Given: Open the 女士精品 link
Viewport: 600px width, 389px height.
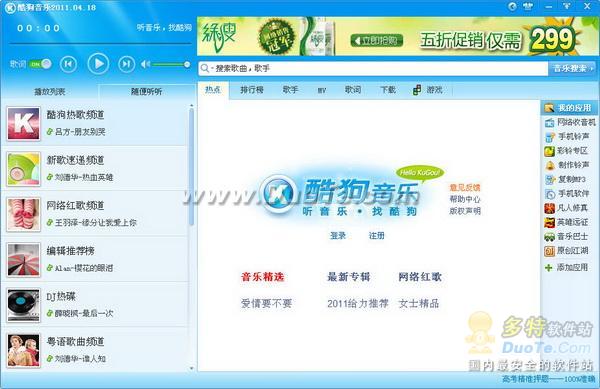Looking at the screenshot, I should point(419,304).
